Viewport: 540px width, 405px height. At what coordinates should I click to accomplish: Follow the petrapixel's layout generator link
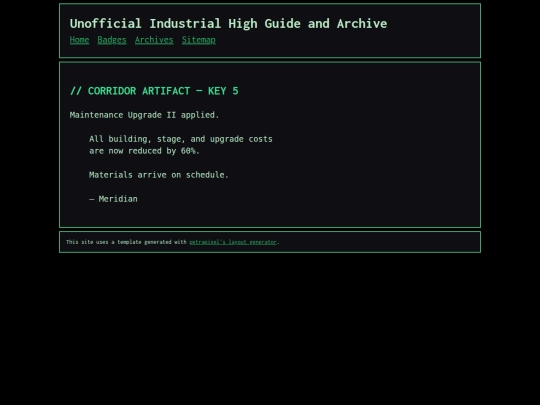point(233,242)
